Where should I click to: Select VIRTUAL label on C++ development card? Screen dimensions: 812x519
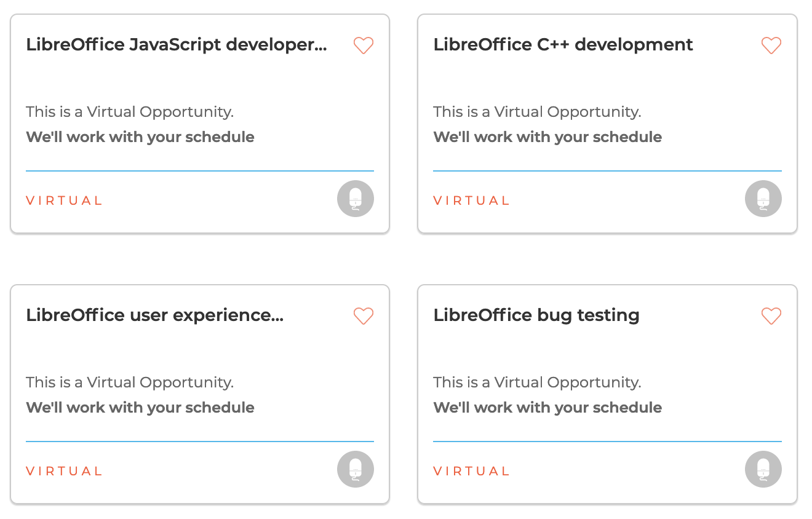(471, 200)
